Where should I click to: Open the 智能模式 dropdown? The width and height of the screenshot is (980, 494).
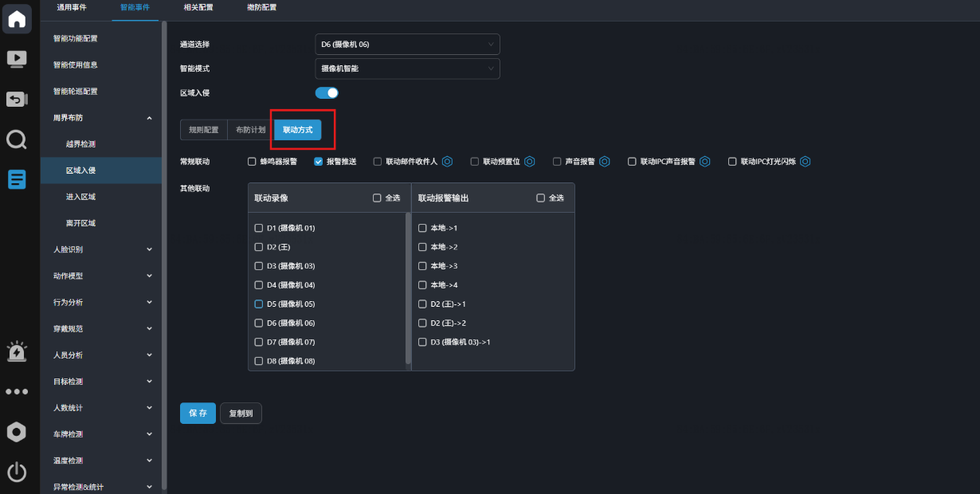pos(407,69)
